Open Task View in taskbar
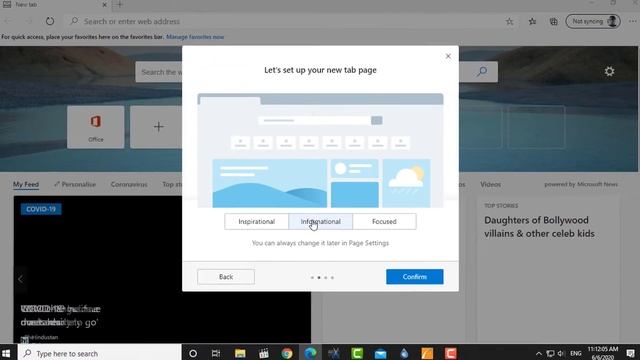The width and height of the screenshot is (640, 360). 216,353
